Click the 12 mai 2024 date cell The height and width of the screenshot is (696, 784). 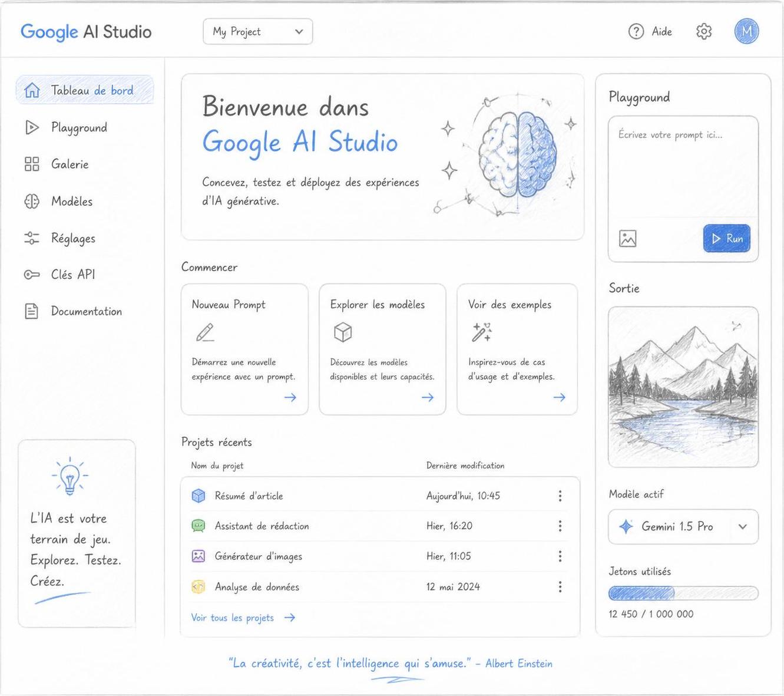(x=453, y=587)
